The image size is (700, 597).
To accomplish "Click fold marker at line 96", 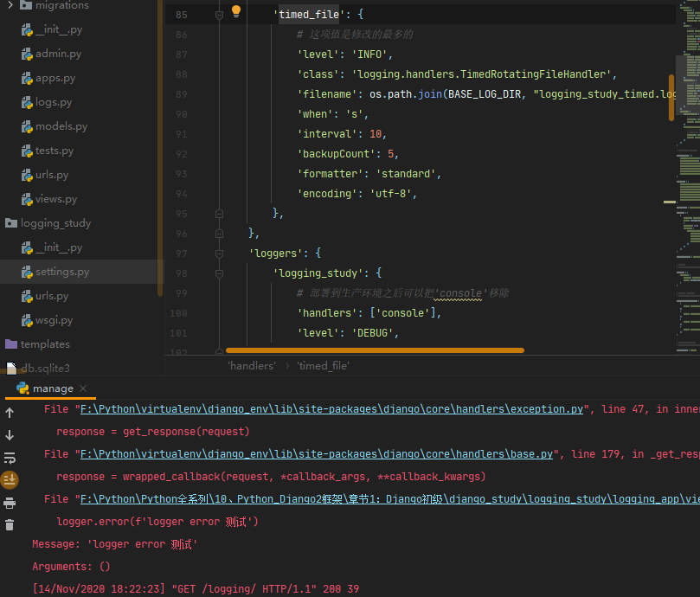I will click(x=219, y=234).
